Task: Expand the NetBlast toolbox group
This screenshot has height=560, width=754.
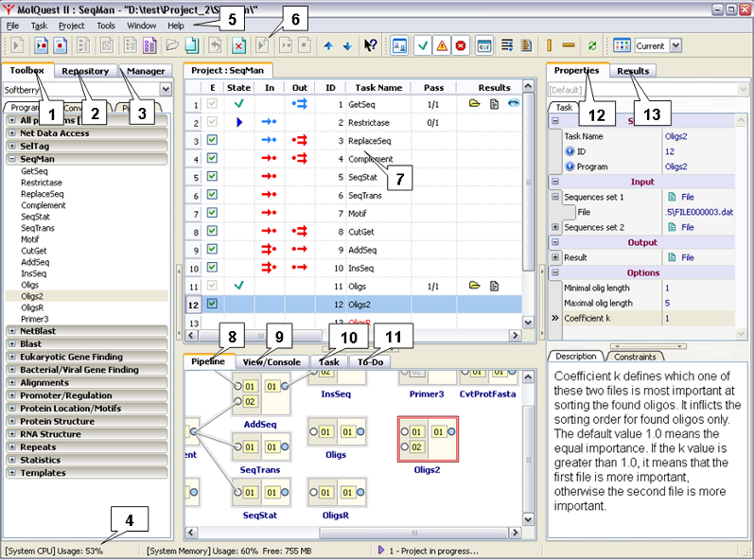Action: [x=12, y=331]
